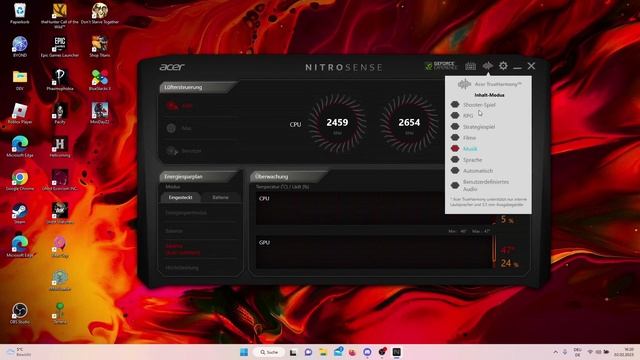The height and width of the screenshot is (360, 640).
Task: Open the BYOND desktop icon
Action: tap(20, 47)
